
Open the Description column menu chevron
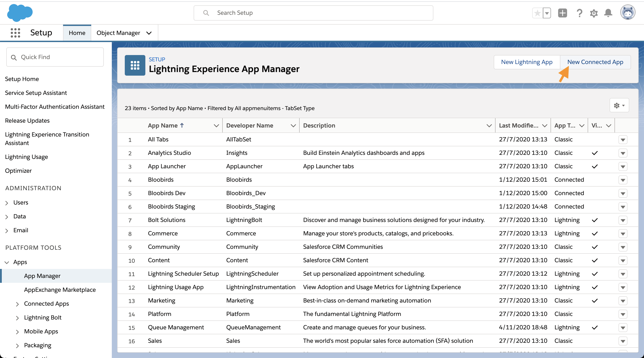coord(489,126)
